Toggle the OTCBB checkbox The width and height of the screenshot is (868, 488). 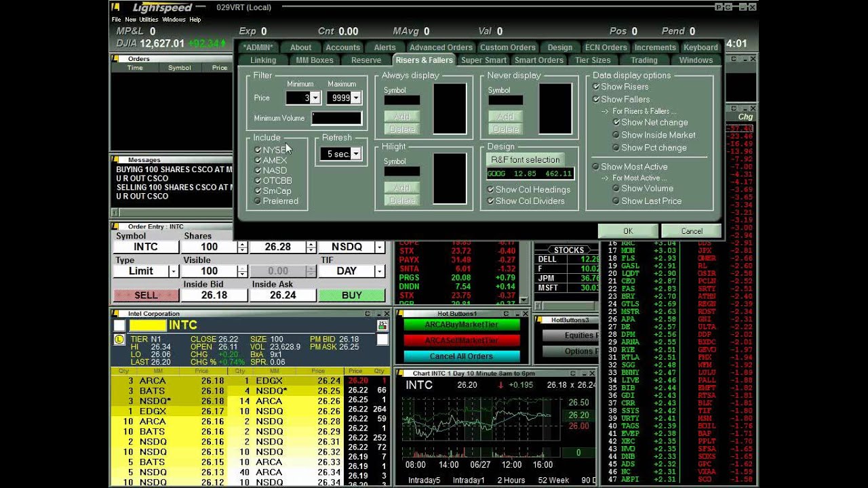pos(258,180)
